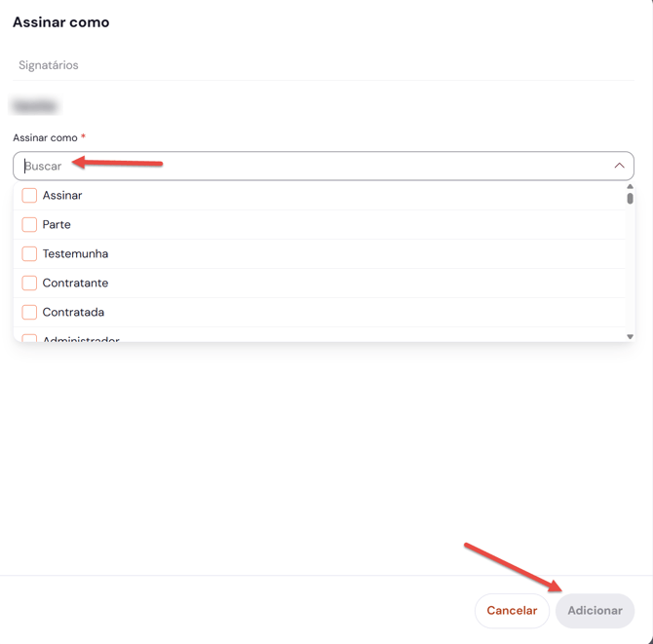This screenshot has width=653, height=644.
Task: Confirm with the Adicionar button
Action: click(595, 611)
